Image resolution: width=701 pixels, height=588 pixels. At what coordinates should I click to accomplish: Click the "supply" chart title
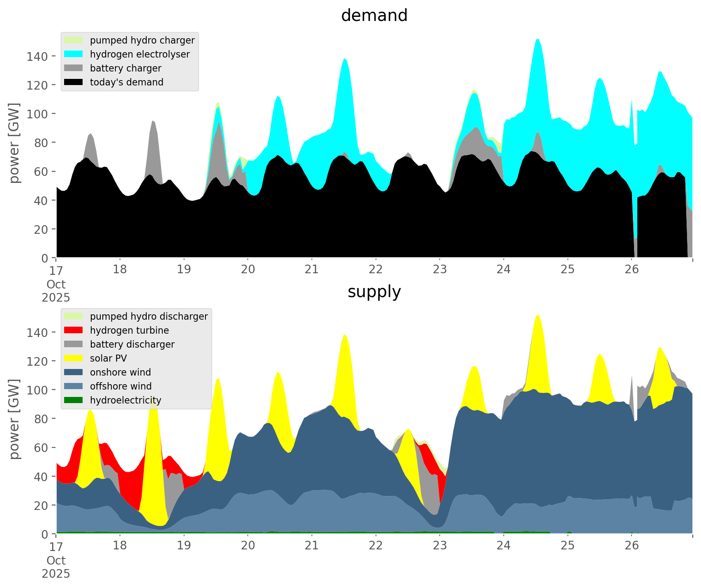pos(374,292)
